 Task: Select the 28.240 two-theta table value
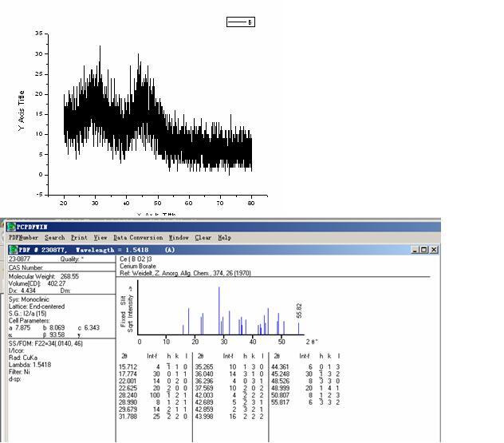click(x=128, y=395)
